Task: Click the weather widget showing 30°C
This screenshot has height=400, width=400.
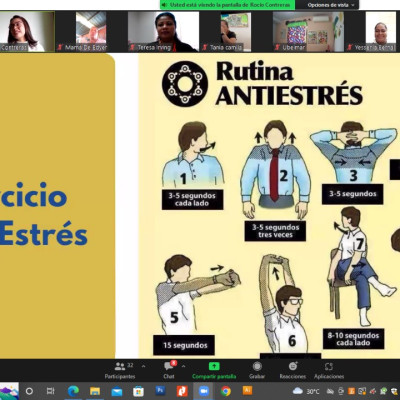Action: pyautogui.click(x=306, y=391)
